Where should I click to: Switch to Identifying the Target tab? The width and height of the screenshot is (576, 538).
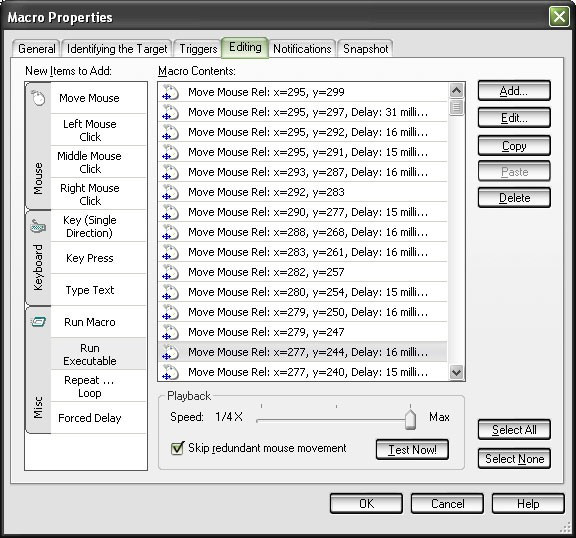click(x=117, y=49)
